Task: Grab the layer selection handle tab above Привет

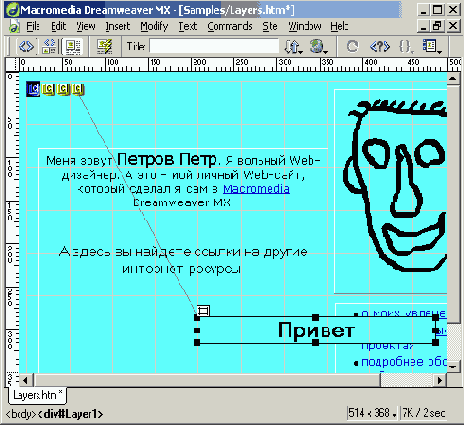Action: click(203, 311)
